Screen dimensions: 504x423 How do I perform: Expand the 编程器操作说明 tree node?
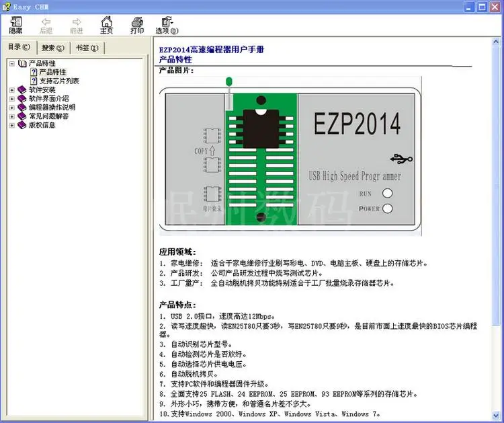[x=12, y=108]
